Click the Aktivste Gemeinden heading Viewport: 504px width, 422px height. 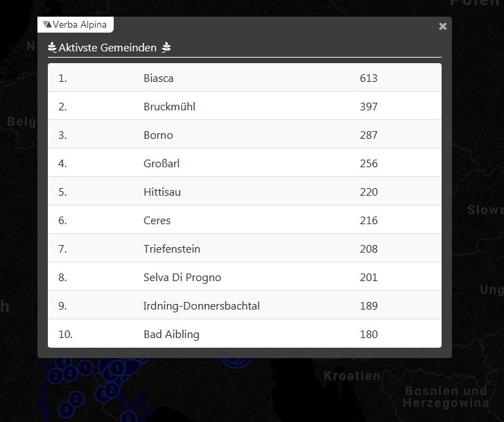tap(107, 48)
